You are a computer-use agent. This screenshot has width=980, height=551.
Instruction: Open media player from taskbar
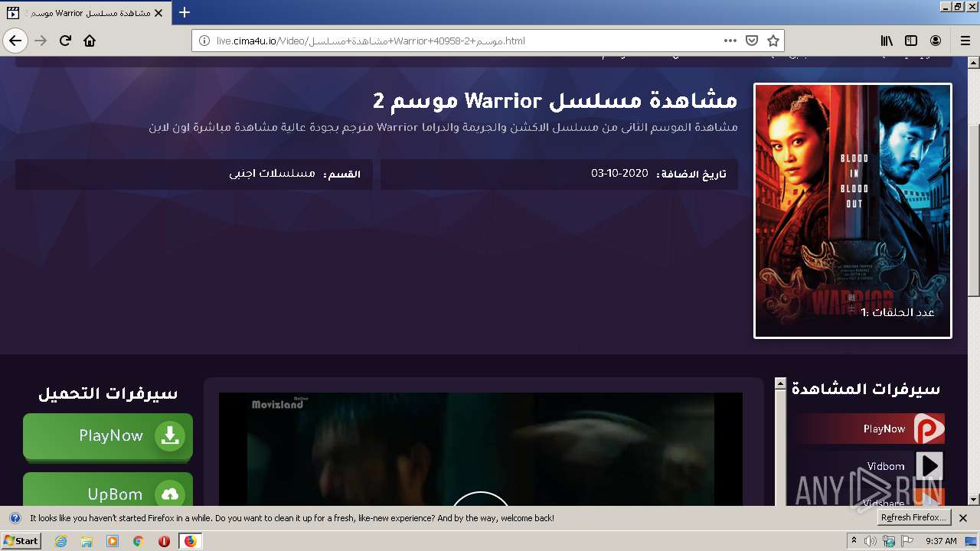(113, 541)
